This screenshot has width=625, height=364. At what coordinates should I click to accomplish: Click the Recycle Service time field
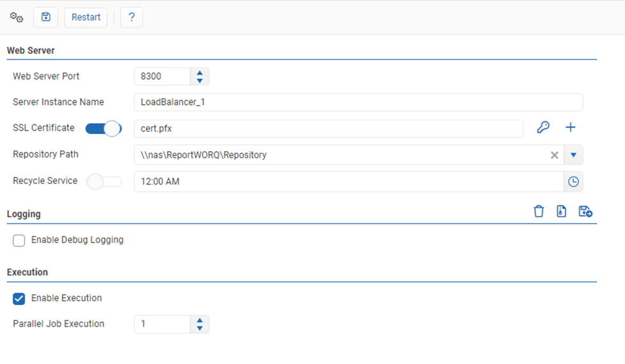tap(348, 181)
